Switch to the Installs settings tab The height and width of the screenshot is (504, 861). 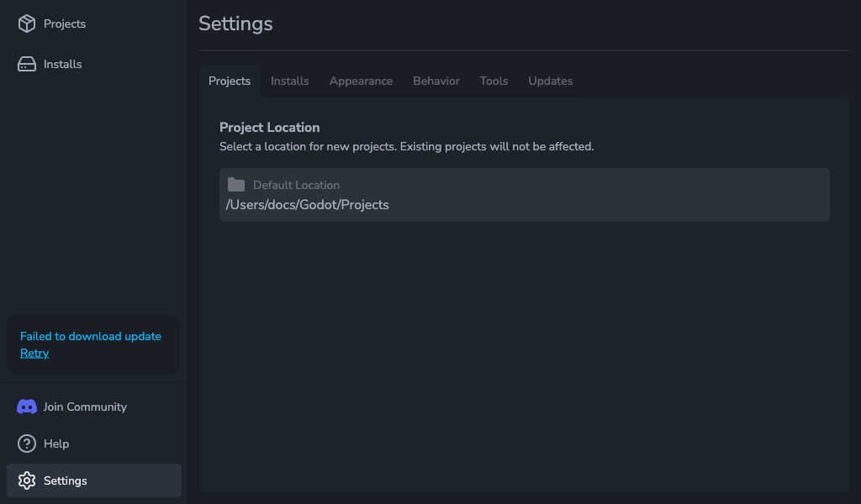pyautogui.click(x=289, y=81)
